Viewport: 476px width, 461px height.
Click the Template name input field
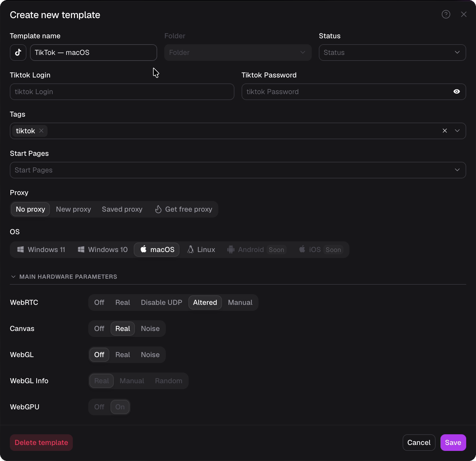click(x=94, y=53)
